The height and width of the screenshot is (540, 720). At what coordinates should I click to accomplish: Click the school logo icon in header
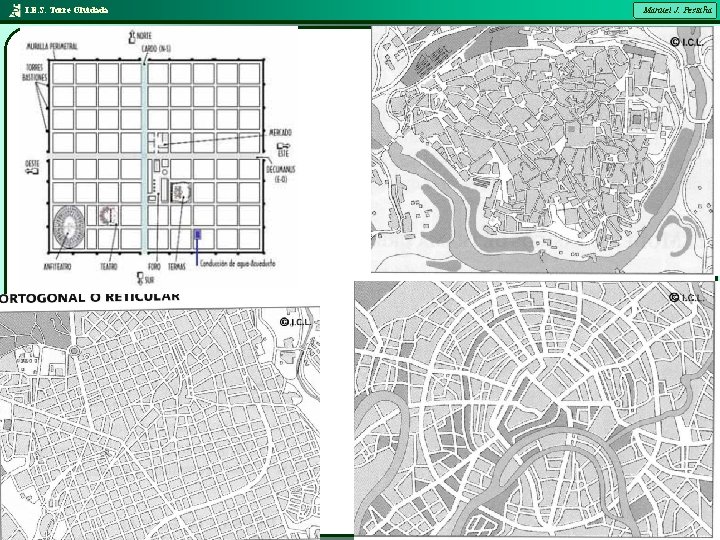(x=15, y=10)
